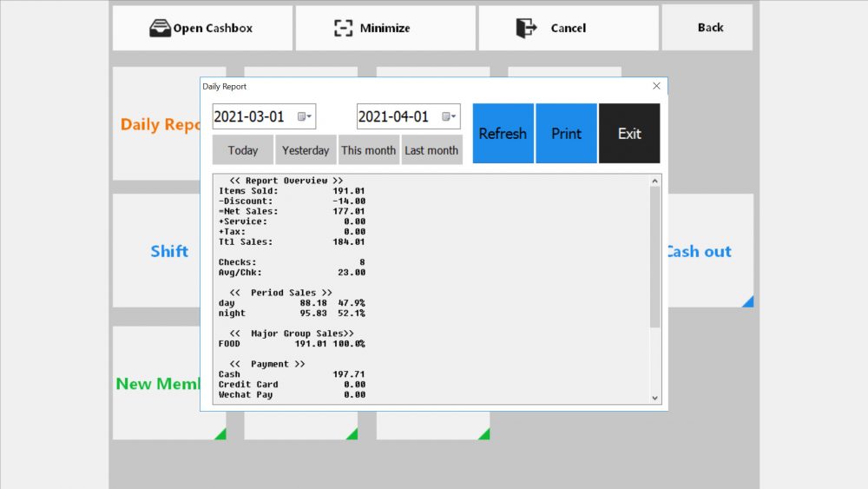Viewport: 868px width, 489px height.
Task: Click the FOOD major group row
Action: click(x=292, y=344)
